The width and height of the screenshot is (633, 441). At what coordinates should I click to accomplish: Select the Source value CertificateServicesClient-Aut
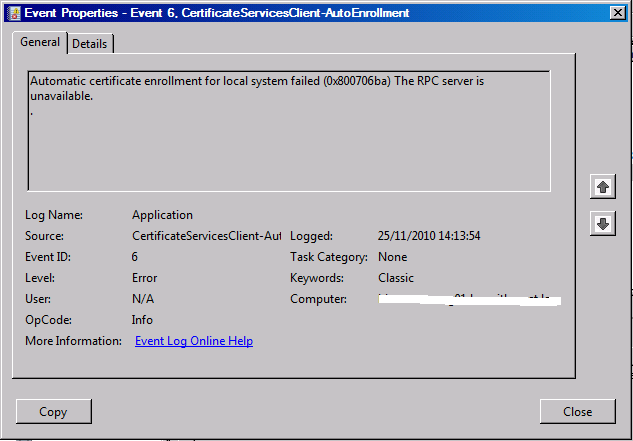click(207, 236)
